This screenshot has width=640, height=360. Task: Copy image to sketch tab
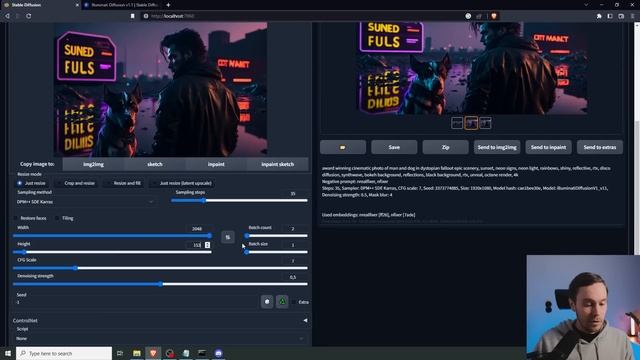155,164
